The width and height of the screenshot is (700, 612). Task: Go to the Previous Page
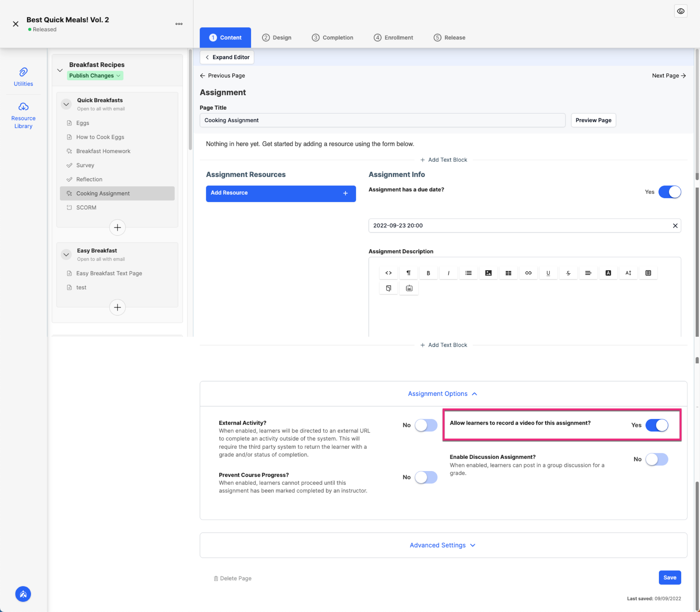(x=222, y=76)
